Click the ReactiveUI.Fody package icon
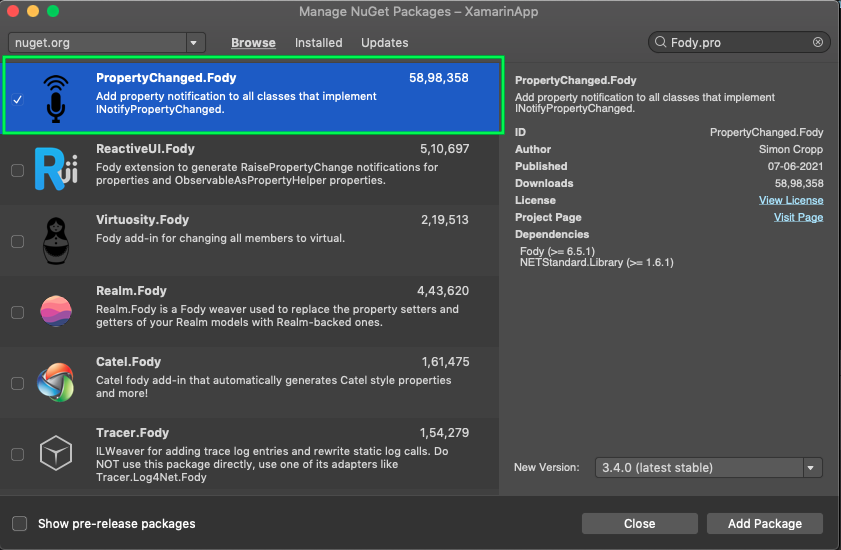This screenshot has height=550, width=841. [x=56, y=169]
